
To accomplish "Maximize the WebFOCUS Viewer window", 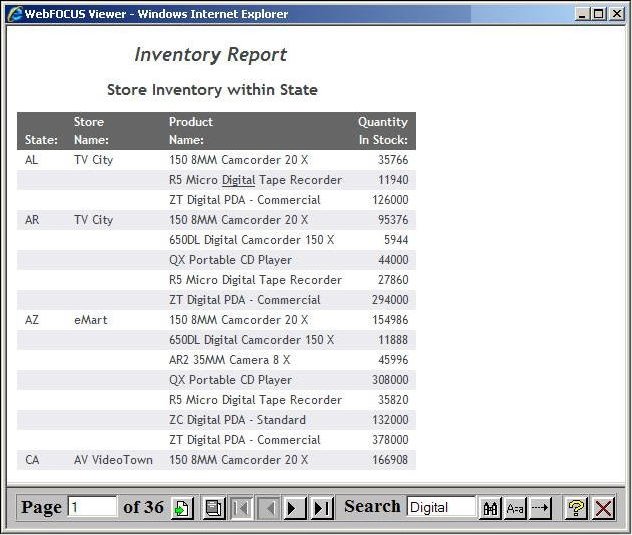I will pos(601,14).
